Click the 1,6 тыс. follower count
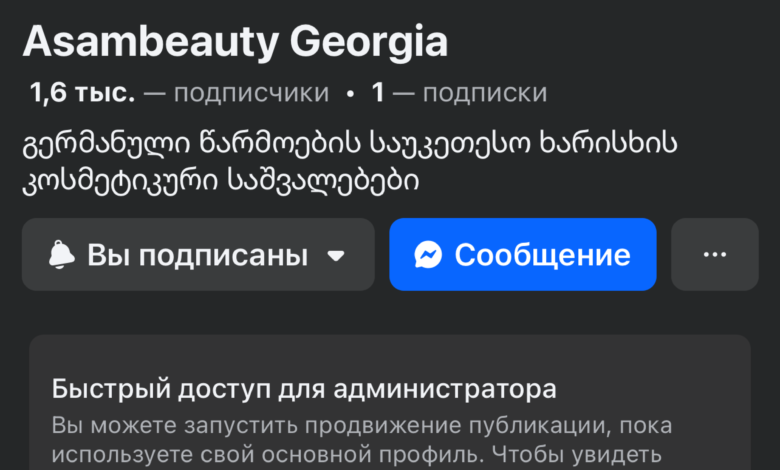Viewport: 780px width, 470px height. click(82, 94)
